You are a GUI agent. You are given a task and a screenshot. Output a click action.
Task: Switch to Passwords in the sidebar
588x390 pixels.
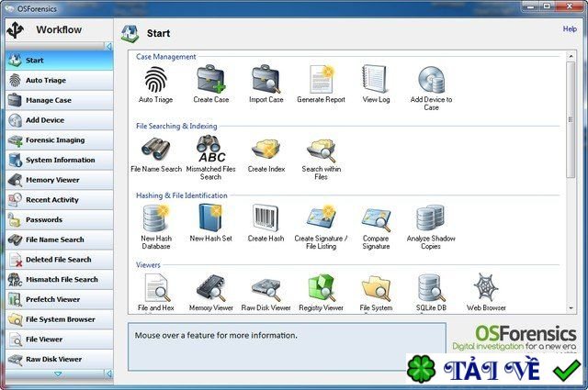pos(59,220)
